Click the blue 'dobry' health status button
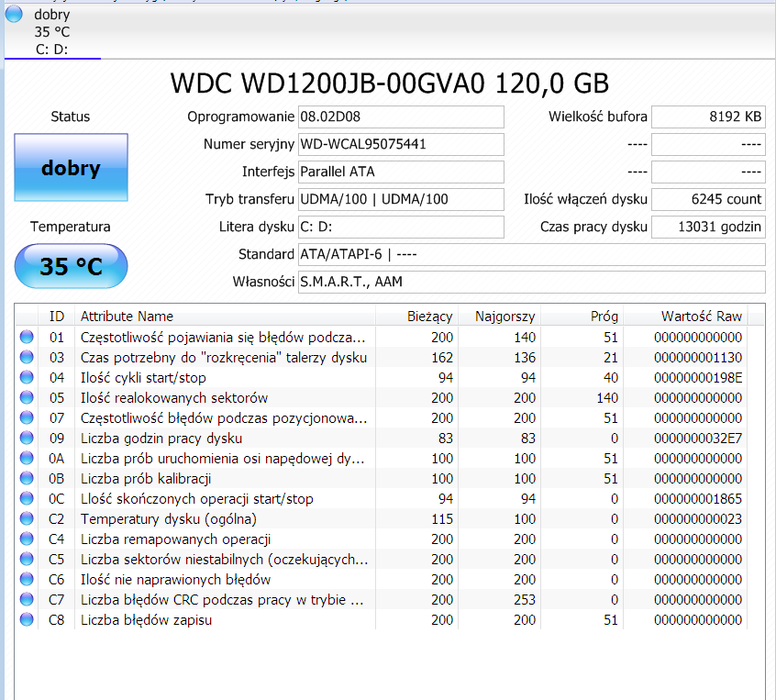This screenshot has width=776, height=700. [71, 167]
